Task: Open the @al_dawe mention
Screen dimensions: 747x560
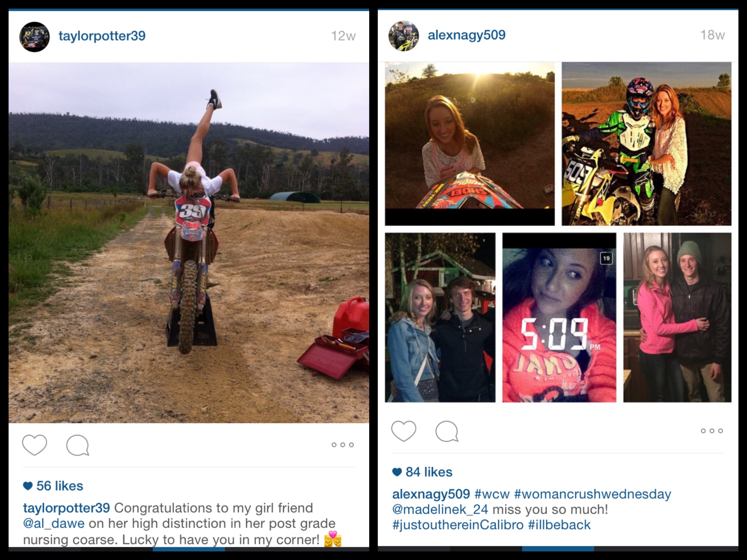Action: [54, 523]
